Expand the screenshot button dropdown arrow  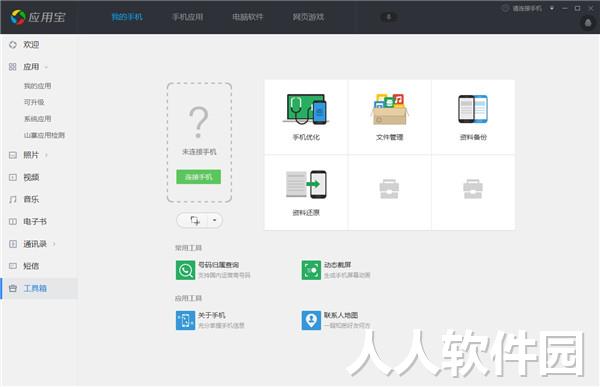pos(214,220)
